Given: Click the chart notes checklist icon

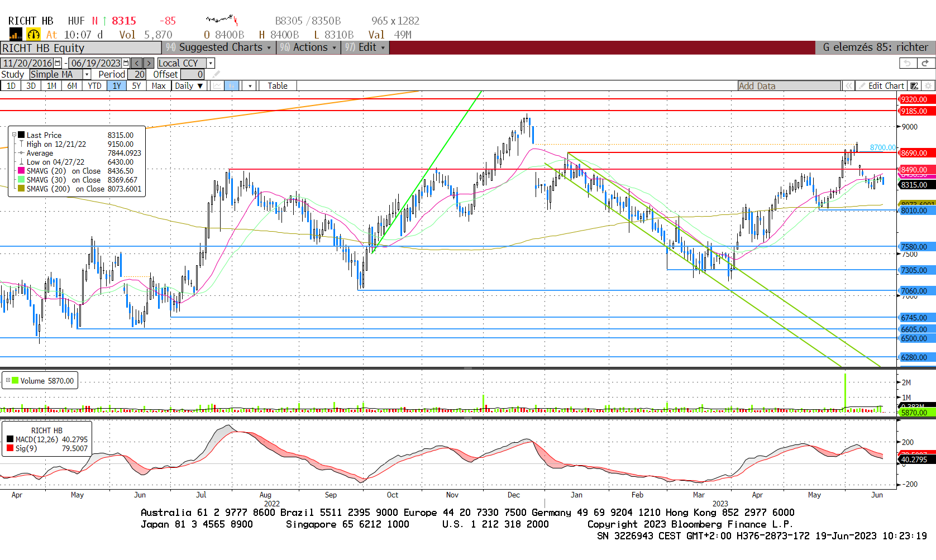Looking at the screenshot, I should tap(914, 86).
